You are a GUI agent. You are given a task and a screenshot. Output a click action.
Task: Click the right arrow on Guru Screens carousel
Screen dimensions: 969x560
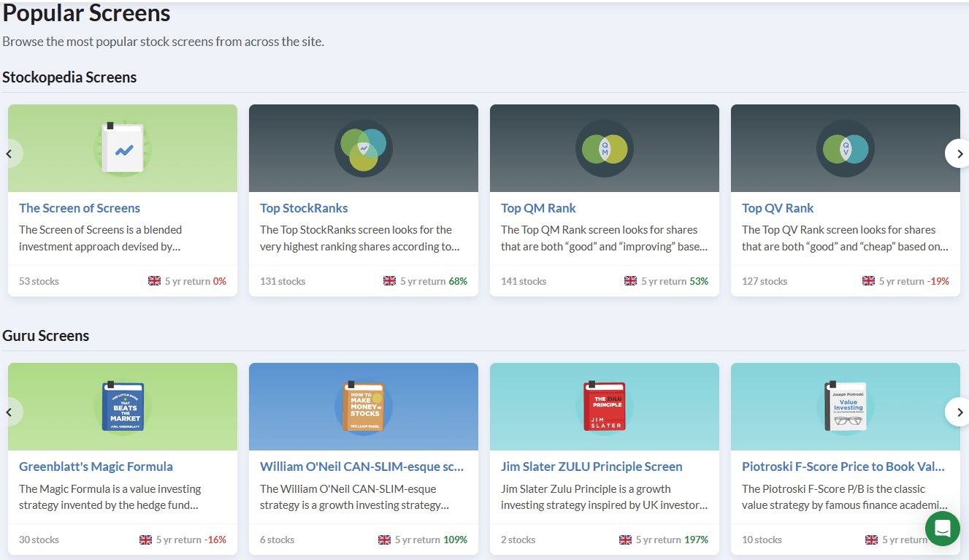959,412
